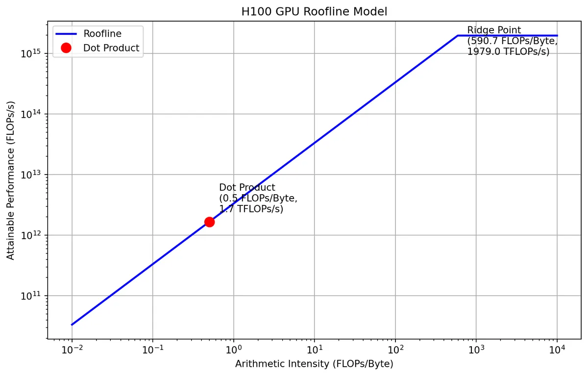Click the red Dot Product legend marker
Image resolution: width=588 pixels, height=376 pixels.
[66, 48]
